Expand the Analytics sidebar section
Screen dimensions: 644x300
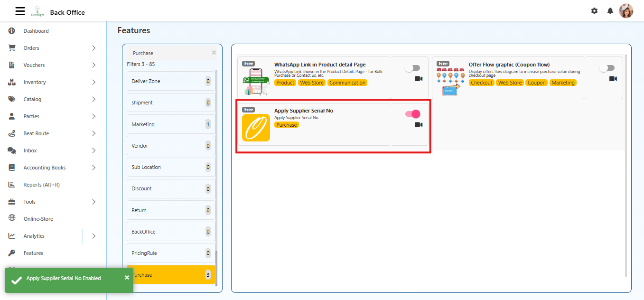(93, 235)
